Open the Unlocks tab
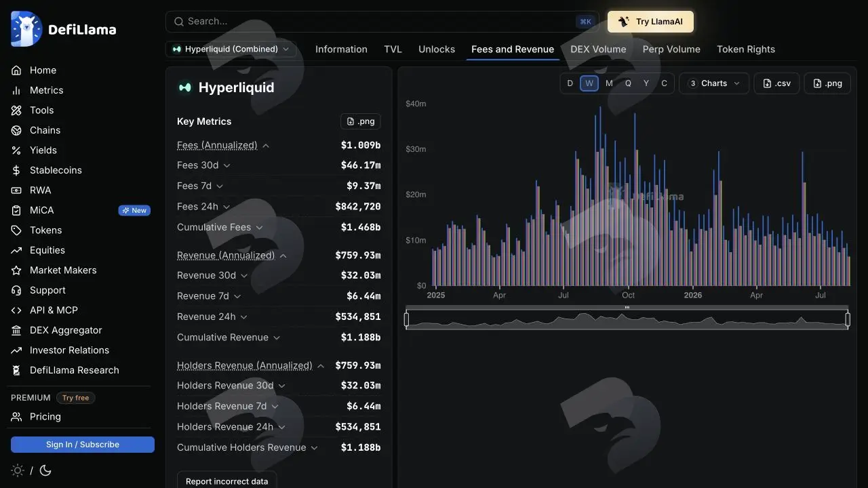This screenshot has width=868, height=488. (x=437, y=49)
